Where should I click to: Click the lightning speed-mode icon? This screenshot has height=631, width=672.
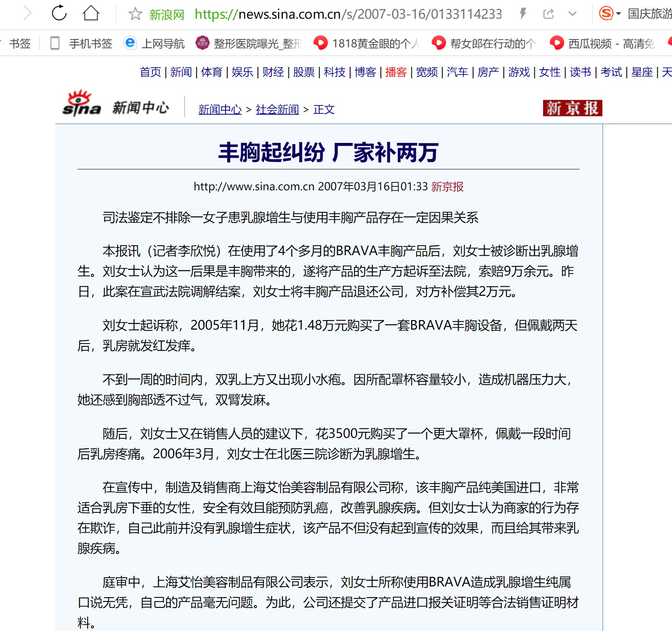[x=523, y=14]
